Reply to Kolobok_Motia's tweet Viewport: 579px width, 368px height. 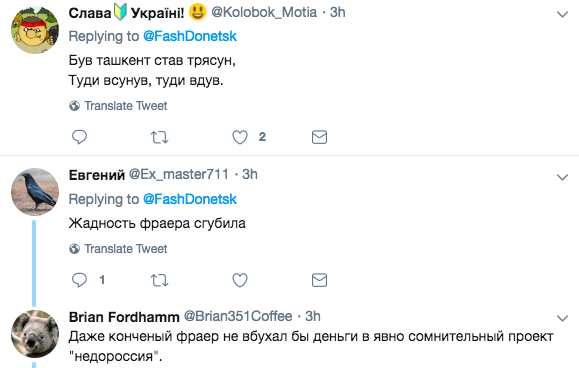[x=79, y=137]
